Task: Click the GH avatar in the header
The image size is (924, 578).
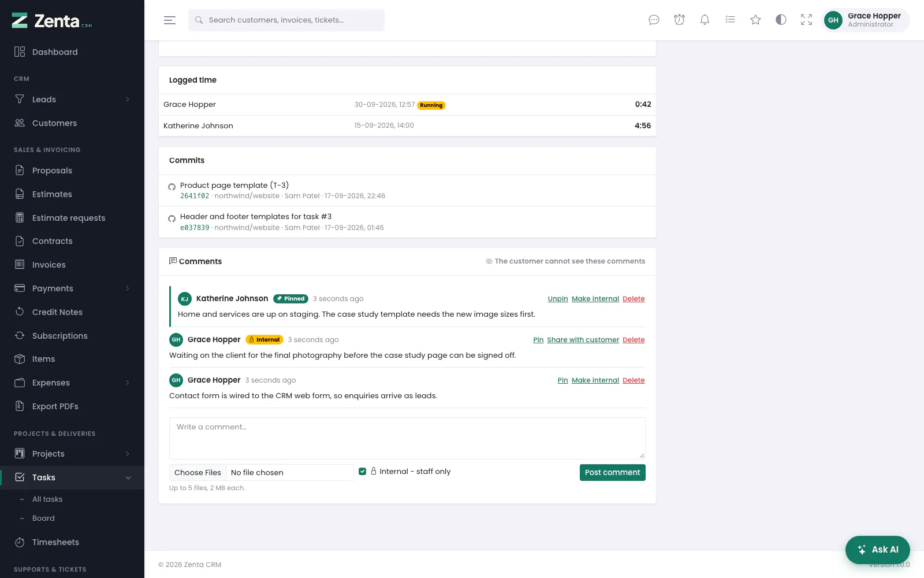Action: pos(833,20)
